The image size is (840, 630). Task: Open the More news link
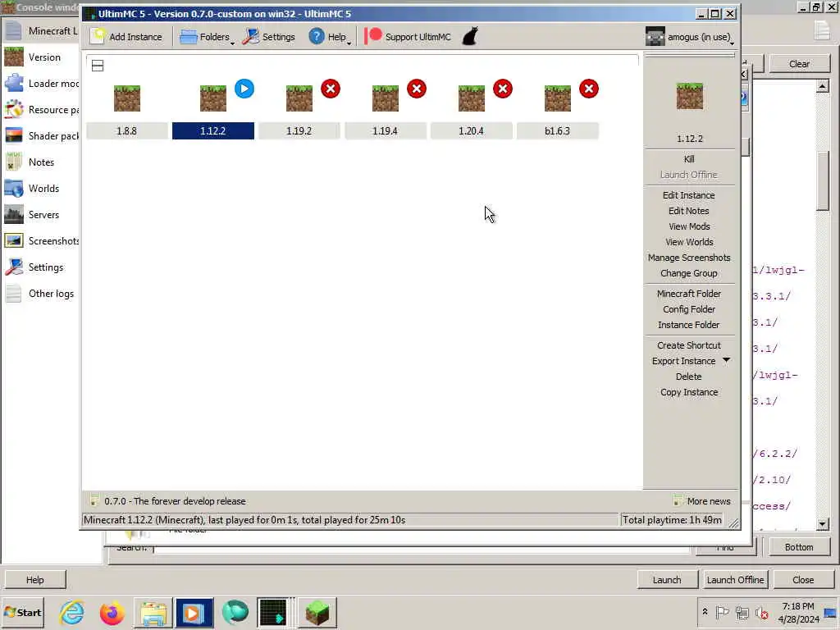tap(702, 501)
